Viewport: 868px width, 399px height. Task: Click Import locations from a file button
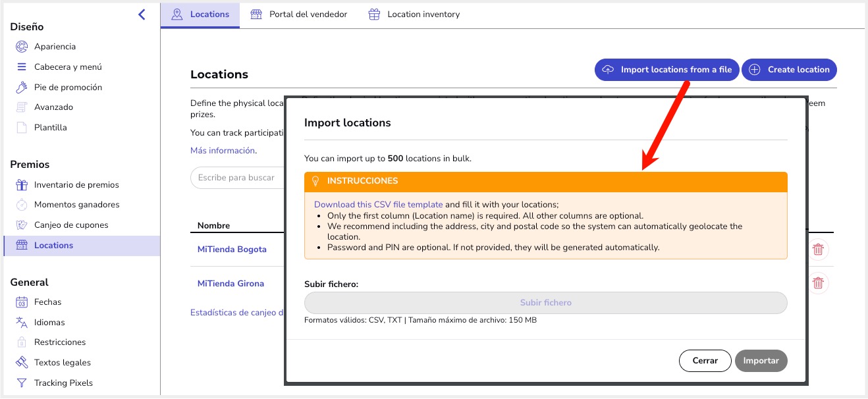click(x=667, y=70)
